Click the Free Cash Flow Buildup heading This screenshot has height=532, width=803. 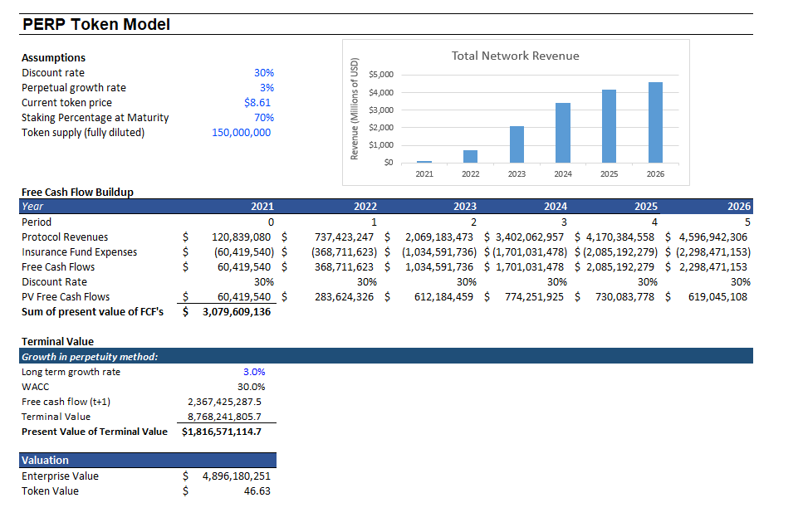pyautogui.click(x=77, y=192)
